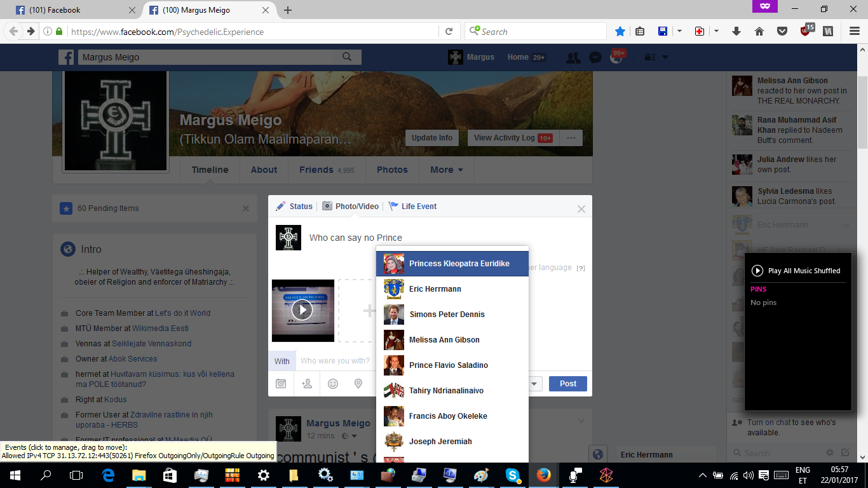The image size is (868, 488).
Task: Open the floppy icon dropdown arrow
Action: coord(679,31)
